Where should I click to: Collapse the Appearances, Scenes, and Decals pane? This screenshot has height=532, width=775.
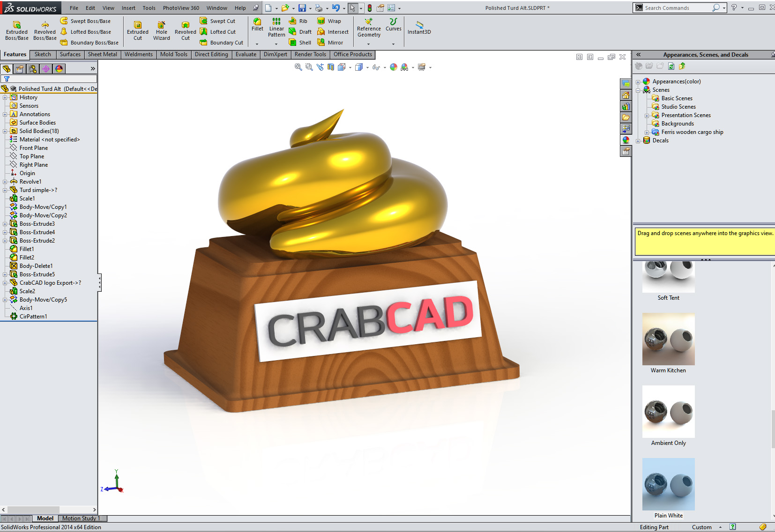coord(638,55)
